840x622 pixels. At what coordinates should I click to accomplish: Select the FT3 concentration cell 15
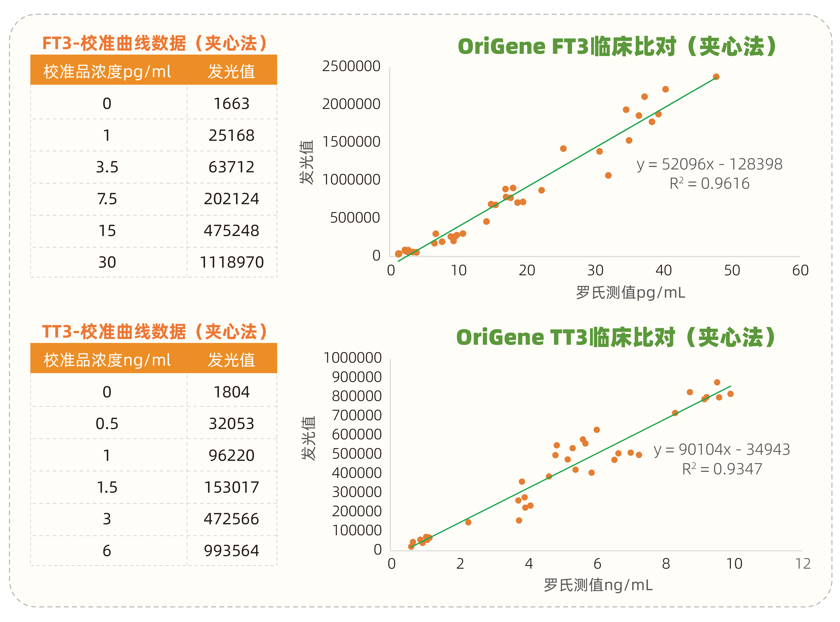(x=107, y=230)
